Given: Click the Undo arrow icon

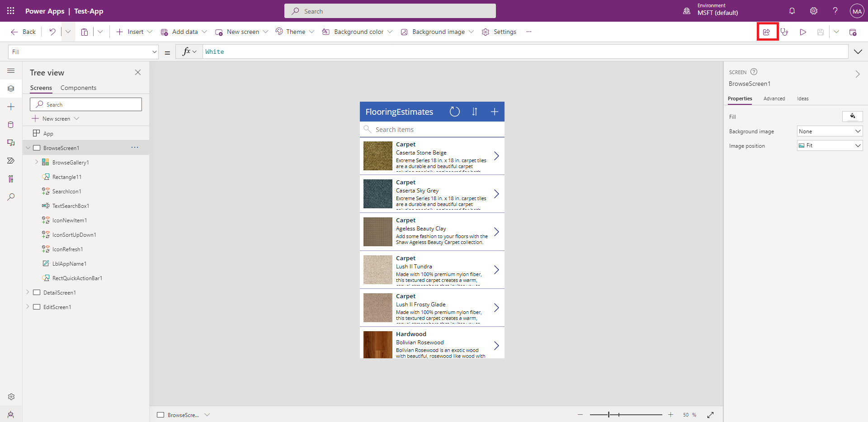Looking at the screenshot, I should click(x=52, y=32).
